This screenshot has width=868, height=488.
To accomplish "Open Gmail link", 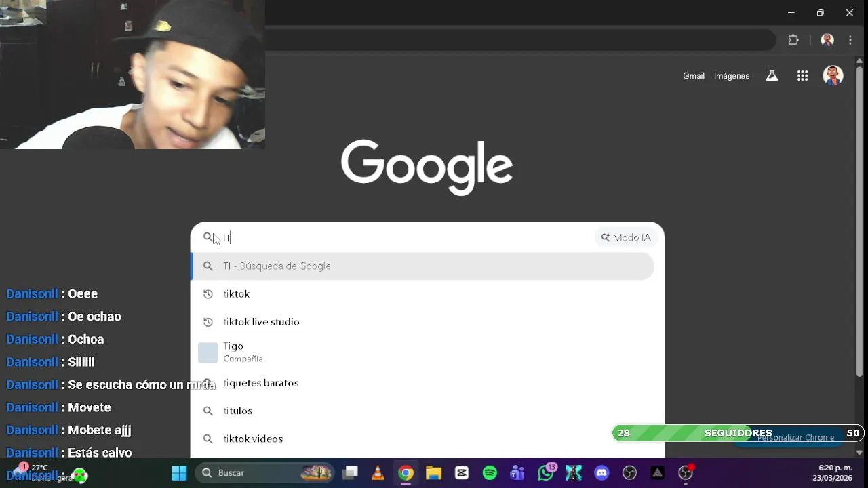I will (x=694, y=76).
